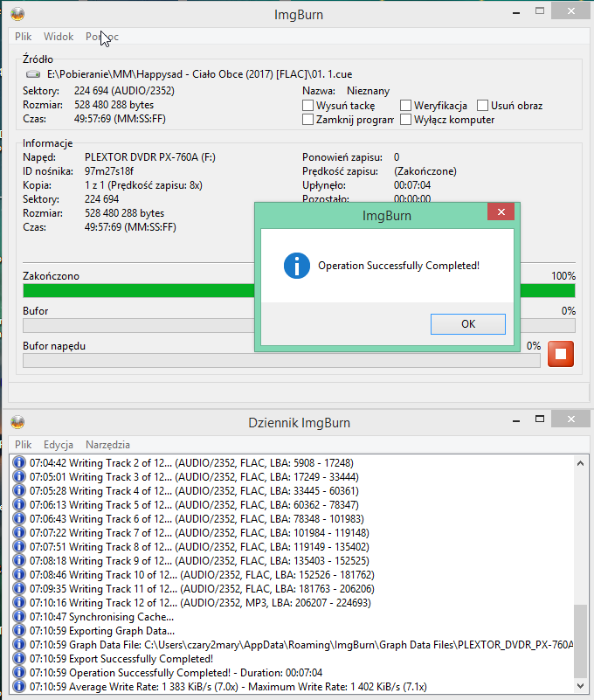Click the log vertical scrollbar thumb

pos(580,641)
